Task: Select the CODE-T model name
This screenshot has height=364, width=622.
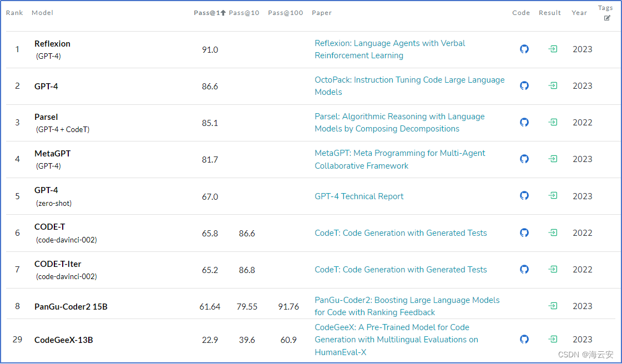Action: 49,227
